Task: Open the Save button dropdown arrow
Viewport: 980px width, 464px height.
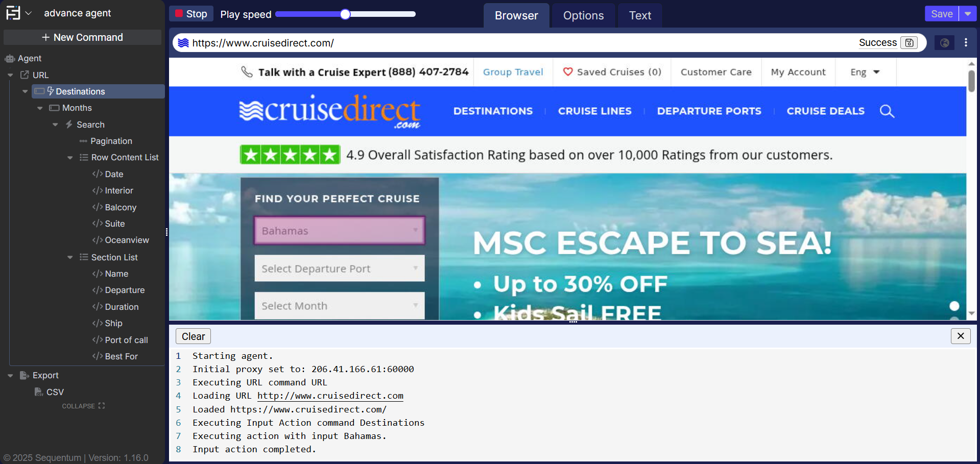Action: pyautogui.click(x=968, y=14)
